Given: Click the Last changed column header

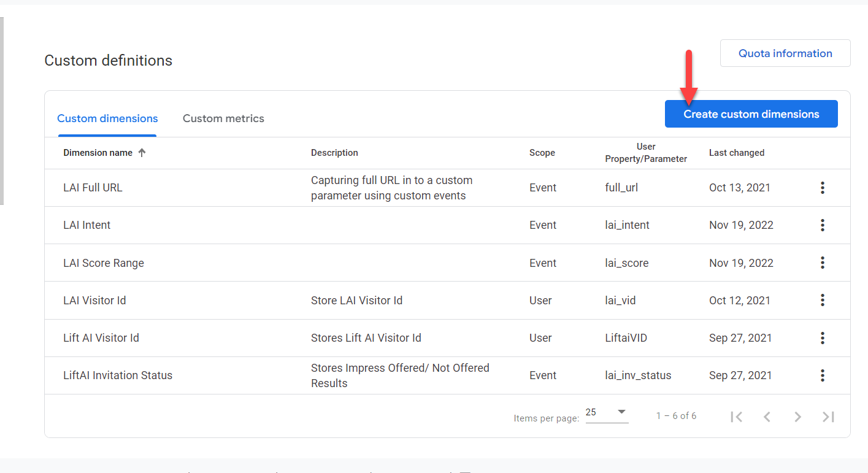Looking at the screenshot, I should (x=737, y=153).
